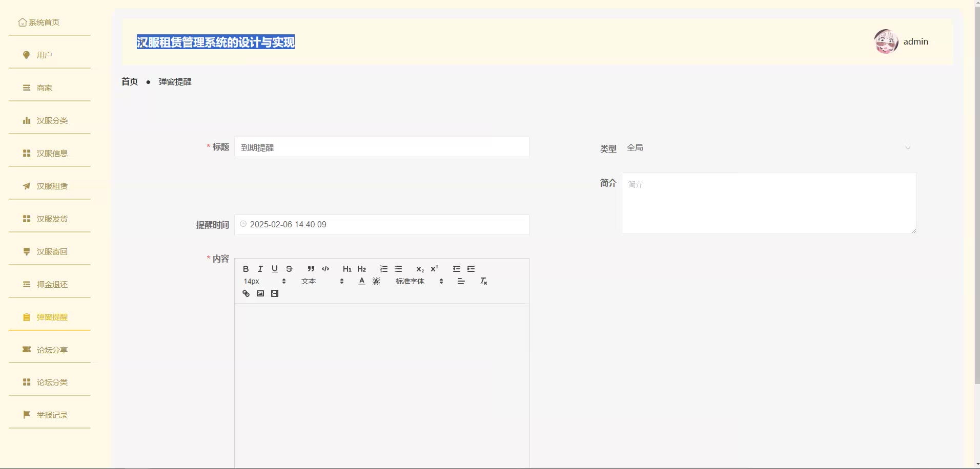The height and width of the screenshot is (469, 980).
Task: Focus the 标题 input with 到期提醒
Action: (x=382, y=147)
